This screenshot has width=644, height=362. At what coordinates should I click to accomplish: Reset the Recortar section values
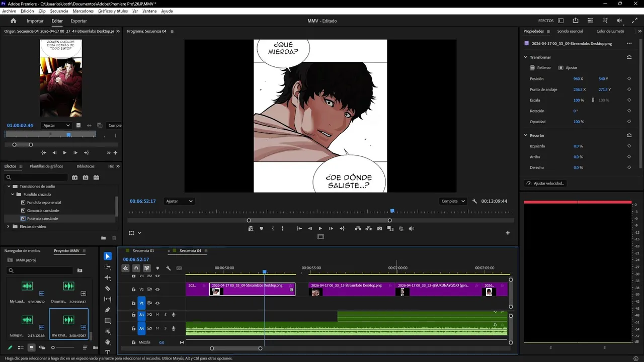pos(629,135)
